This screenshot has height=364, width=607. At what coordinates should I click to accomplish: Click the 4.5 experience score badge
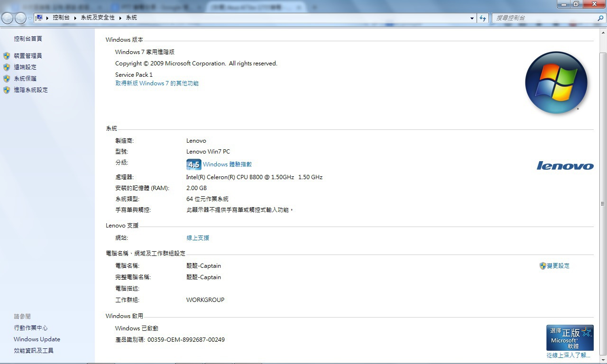coord(194,164)
